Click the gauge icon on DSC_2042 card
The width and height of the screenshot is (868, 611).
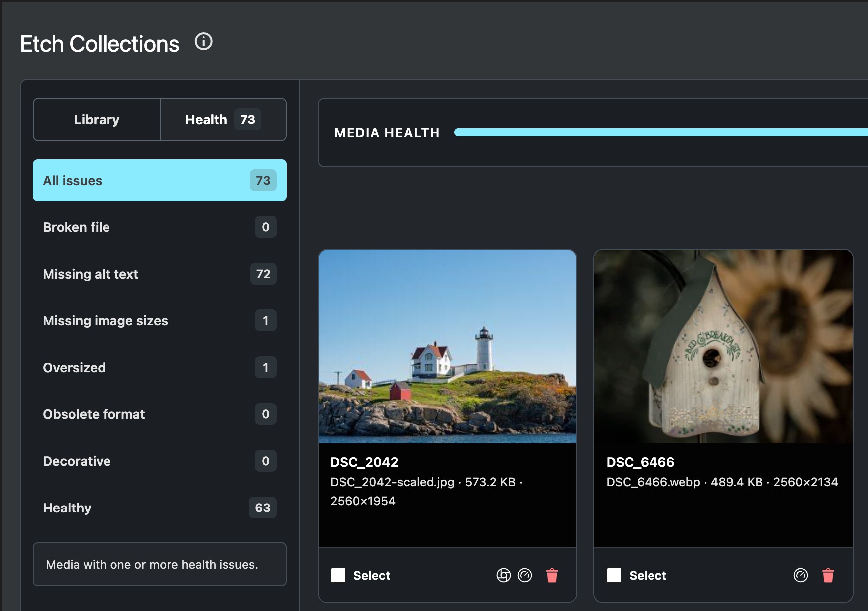pos(525,575)
